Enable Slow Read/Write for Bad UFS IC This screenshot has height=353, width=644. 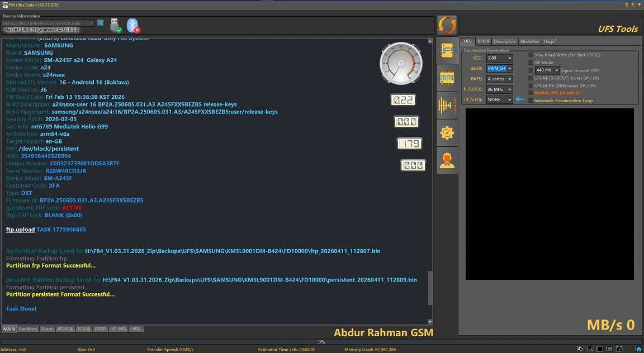531,55
